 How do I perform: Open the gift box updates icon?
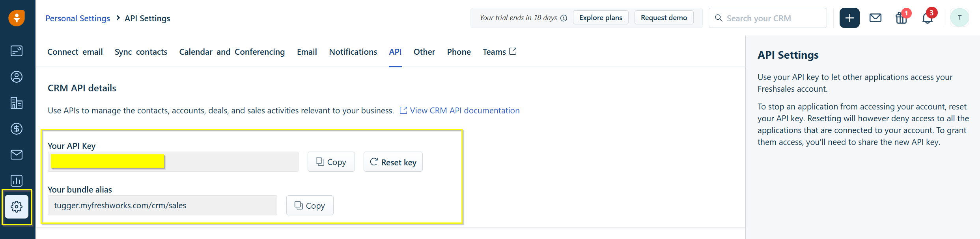[x=902, y=18]
